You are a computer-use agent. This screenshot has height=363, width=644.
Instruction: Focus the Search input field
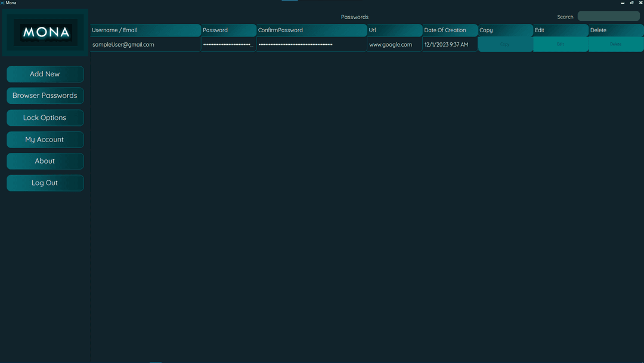pyautogui.click(x=608, y=17)
